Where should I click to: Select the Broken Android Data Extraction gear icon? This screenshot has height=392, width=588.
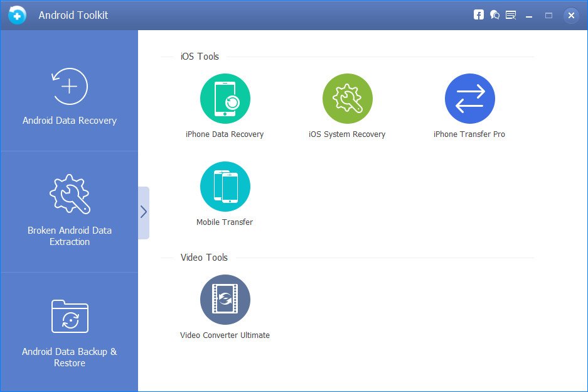click(x=69, y=194)
